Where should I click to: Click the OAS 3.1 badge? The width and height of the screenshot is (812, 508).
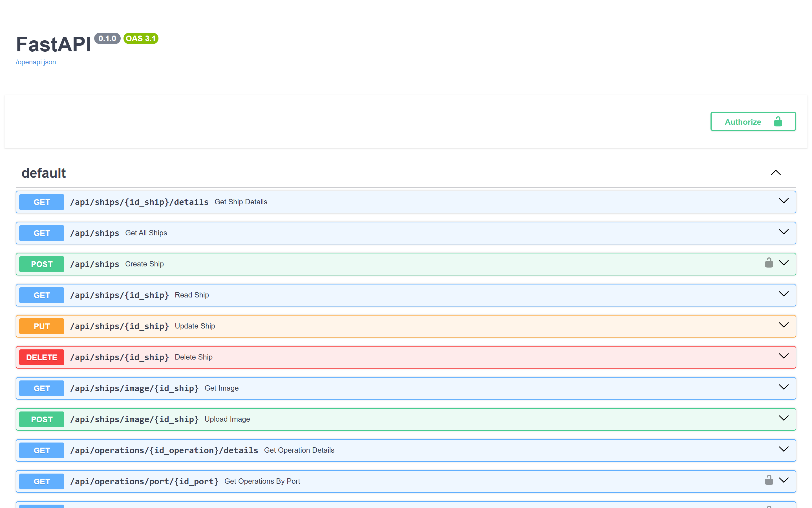coord(141,38)
